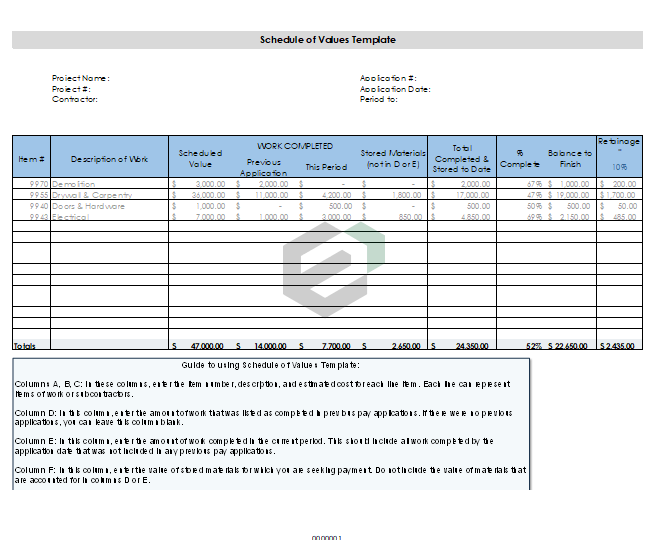Viewport: 668px width, 540px height.
Task: Click the Contractor label
Action: coord(74,99)
